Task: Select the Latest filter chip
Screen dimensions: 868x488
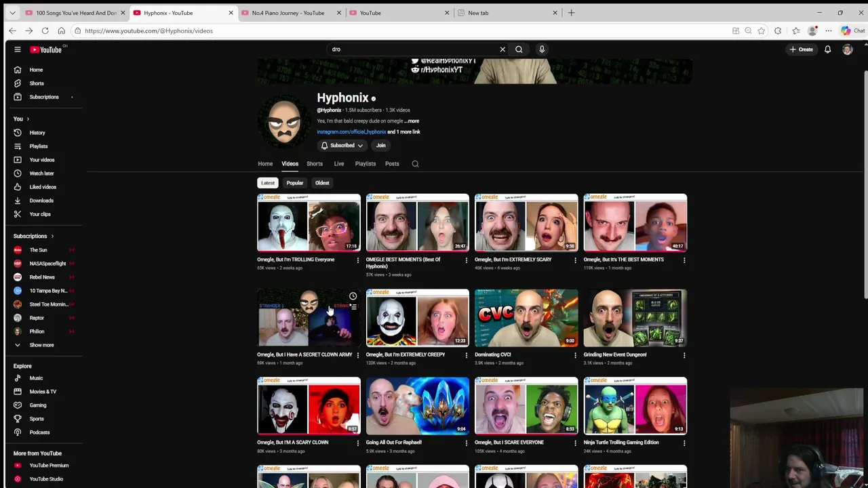Action: pos(268,183)
